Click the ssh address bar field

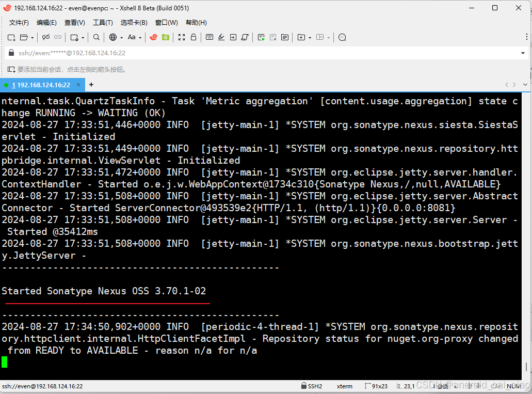[x=266, y=53]
